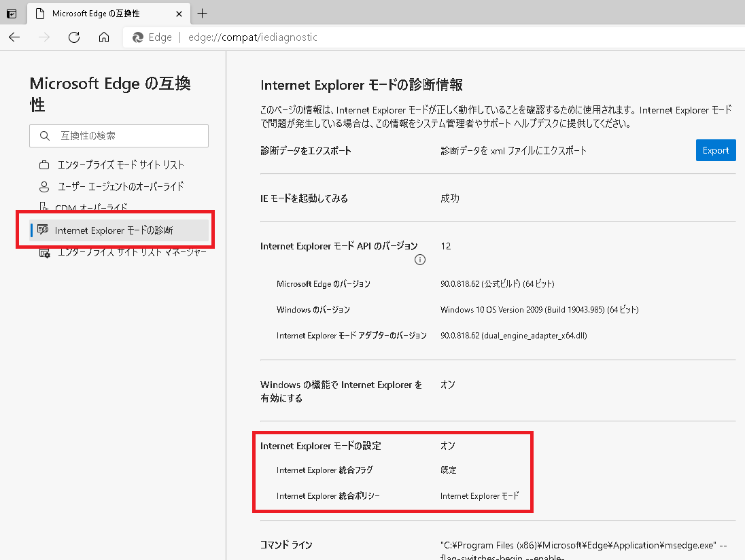Screen dimensions: 745x560
Task: Open エンタープライズ モード サイト リスト
Action: pos(120,165)
